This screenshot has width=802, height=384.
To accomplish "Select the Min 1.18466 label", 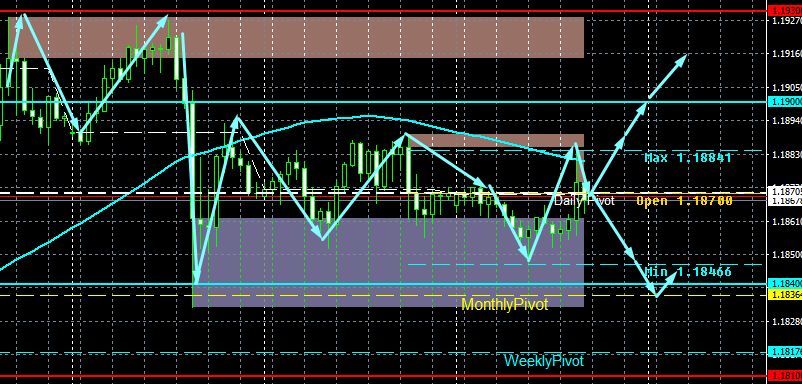I will pyautogui.click(x=688, y=272).
